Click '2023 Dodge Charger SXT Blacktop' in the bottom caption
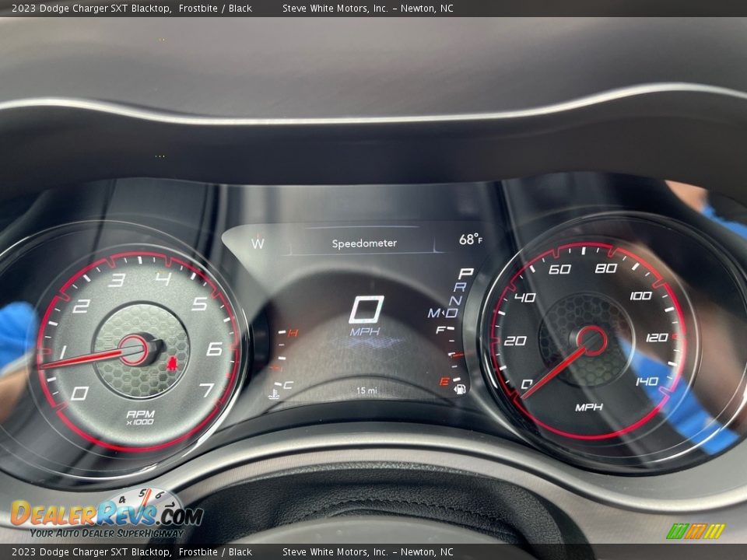Screen dimensions: 747x560 pyautogui.click(x=92, y=552)
